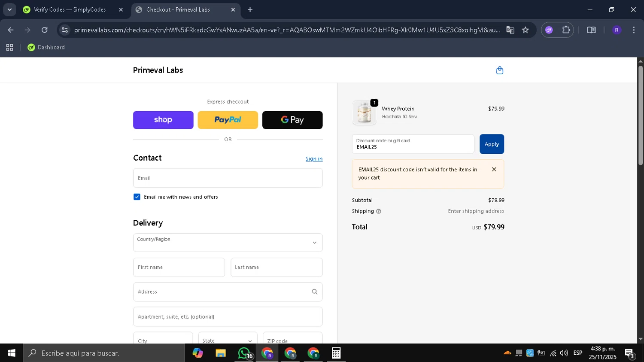This screenshot has width=644, height=362.
Task: Dismiss the EMAIL25 invalid code message
Action: pos(494,169)
